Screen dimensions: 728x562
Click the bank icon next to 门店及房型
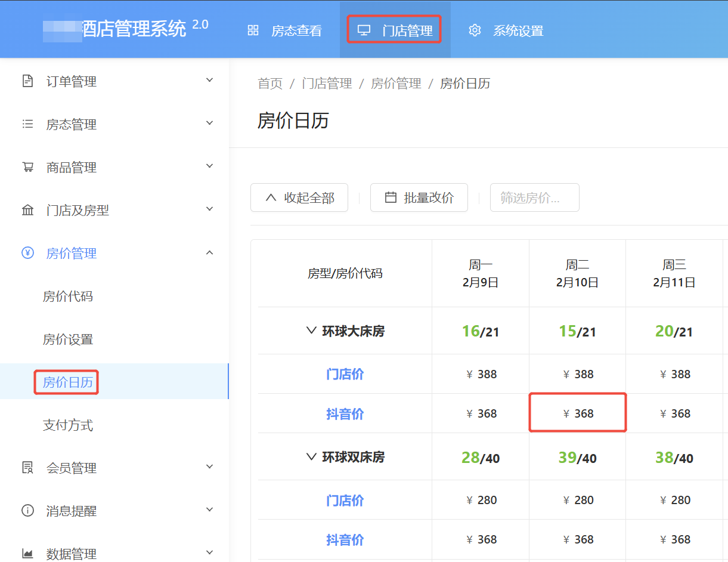27,210
